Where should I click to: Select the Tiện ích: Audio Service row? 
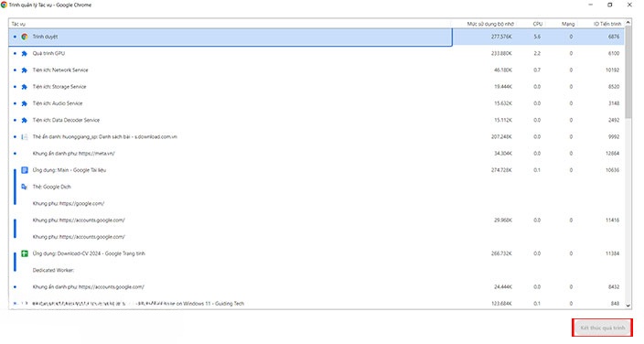(317, 103)
